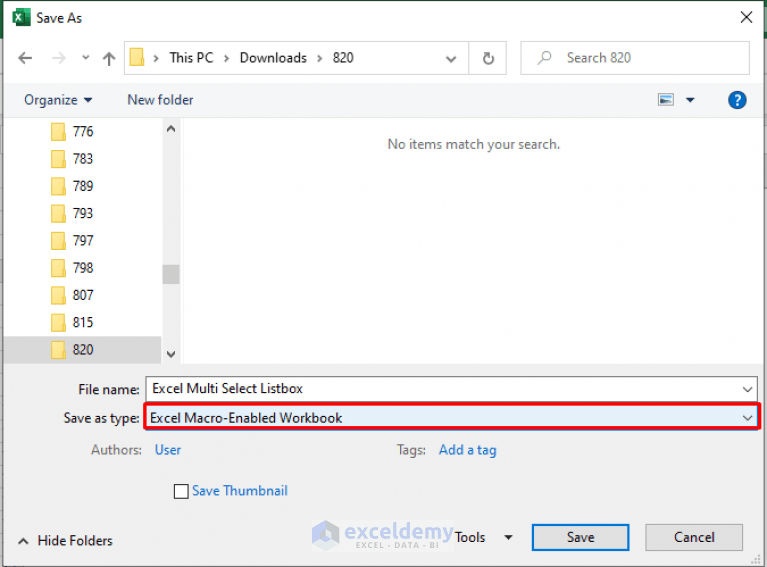
Task: Select folder 789 in navigation tree
Action: 83,186
